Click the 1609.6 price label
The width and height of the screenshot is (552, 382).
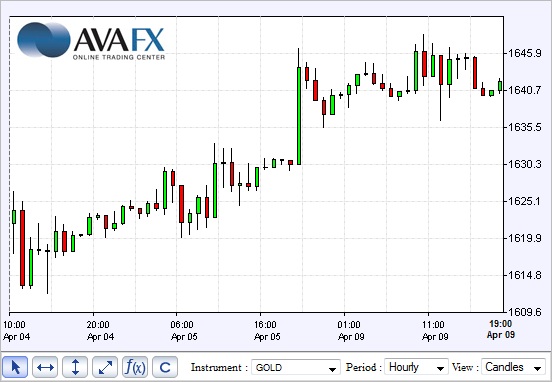click(524, 312)
